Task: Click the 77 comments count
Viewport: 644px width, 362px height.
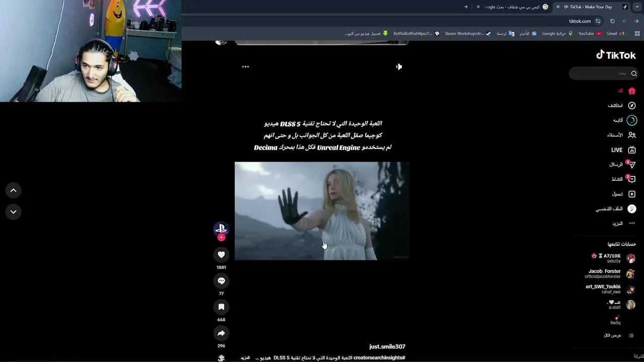Action: (x=221, y=294)
